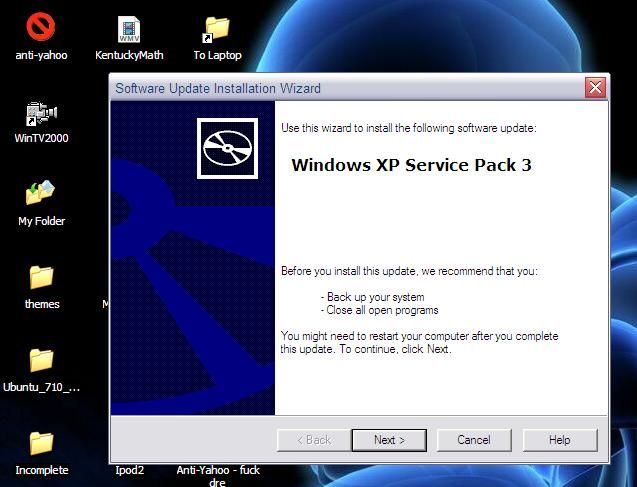Click the Next button to continue

389,440
